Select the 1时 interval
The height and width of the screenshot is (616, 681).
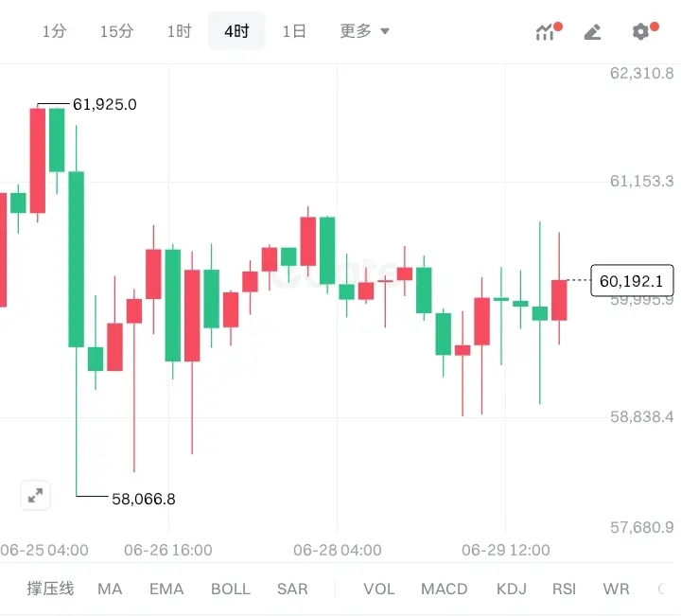pyautogui.click(x=180, y=31)
